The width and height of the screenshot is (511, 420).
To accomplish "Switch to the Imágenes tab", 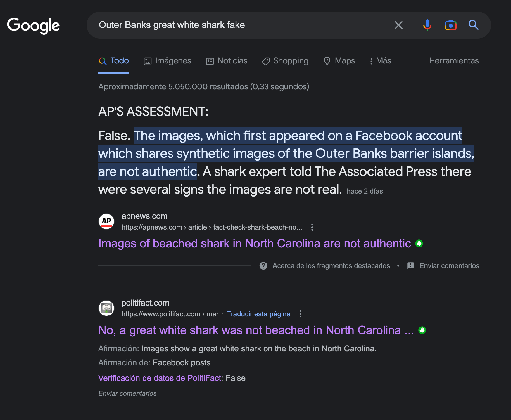I will [x=167, y=61].
